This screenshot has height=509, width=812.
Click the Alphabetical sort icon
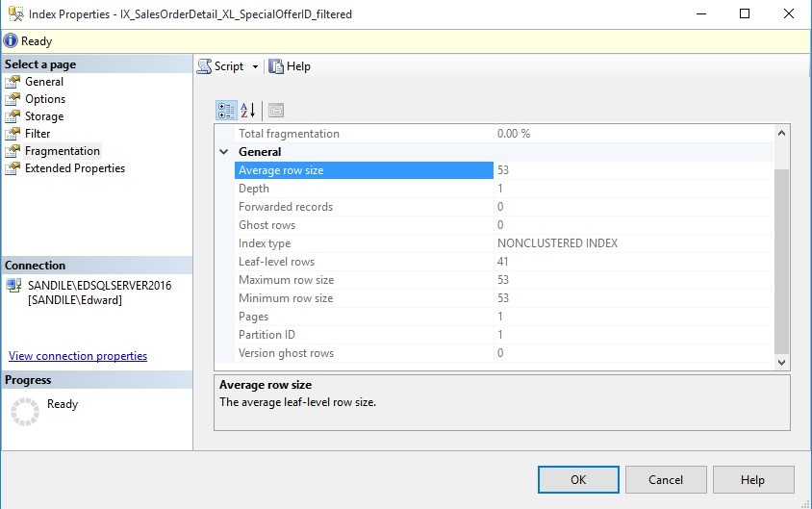pos(248,110)
